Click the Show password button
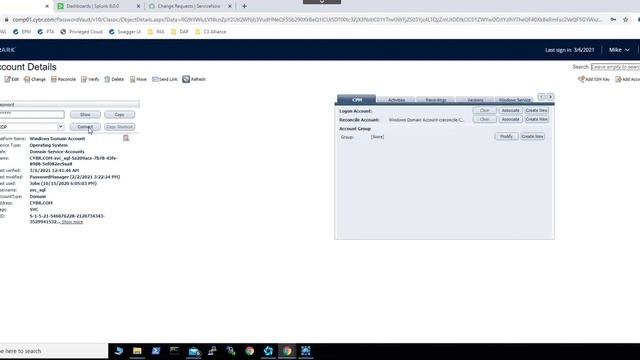Image resolution: width=640 pixels, height=360 pixels. point(85,115)
